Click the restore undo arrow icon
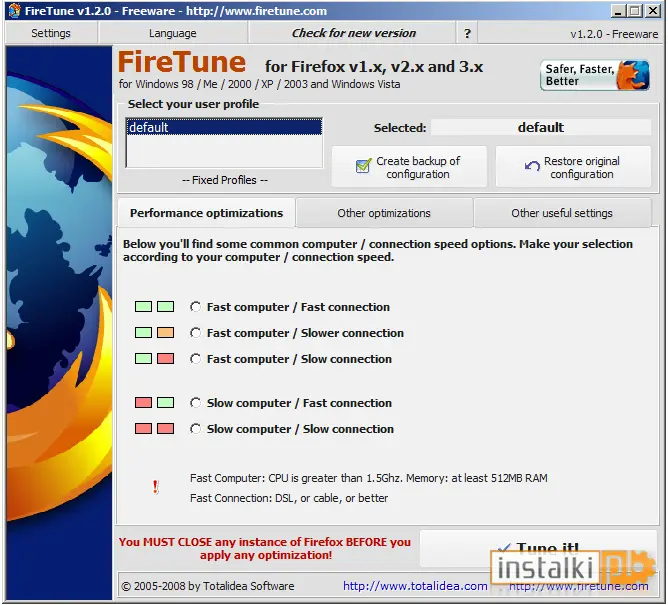Screen dimensions: 668x605 532,165
